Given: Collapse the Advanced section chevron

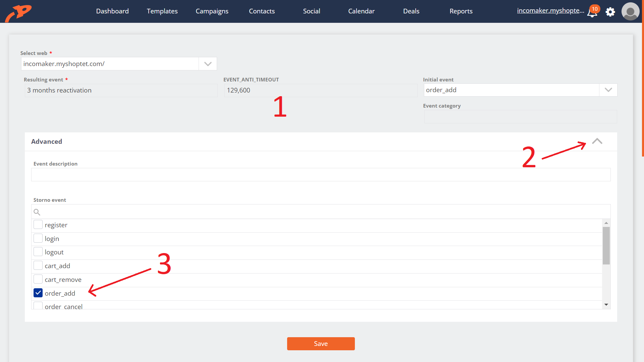Looking at the screenshot, I should point(597,141).
